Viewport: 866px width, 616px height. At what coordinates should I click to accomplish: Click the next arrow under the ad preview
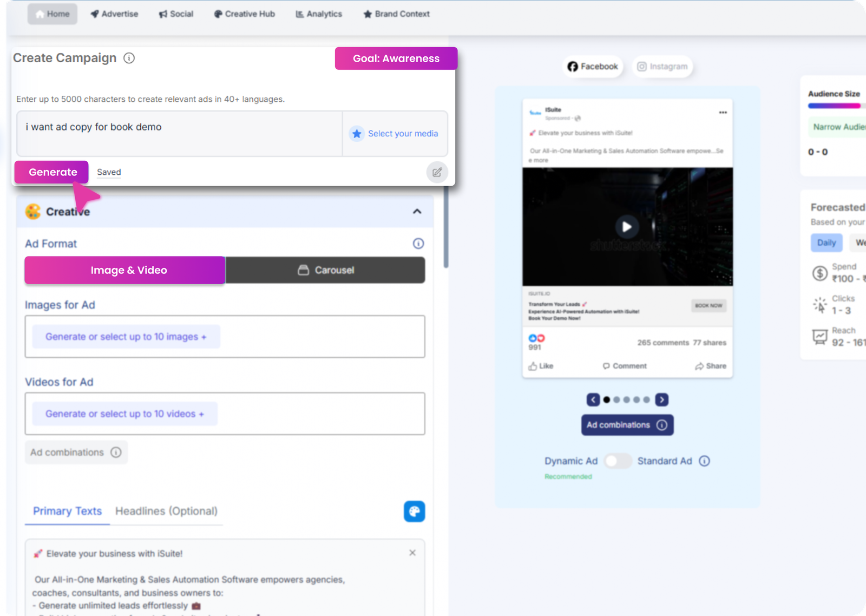click(661, 399)
